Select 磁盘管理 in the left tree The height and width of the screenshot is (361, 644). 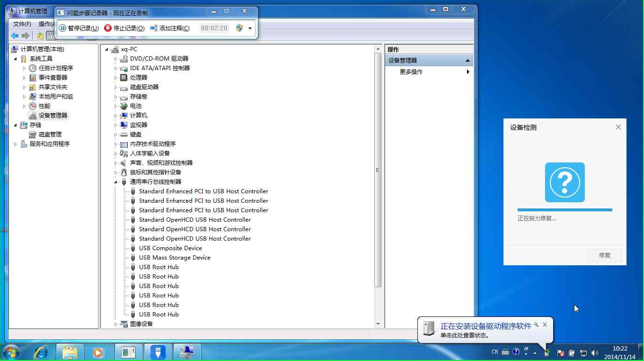click(x=50, y=135)
